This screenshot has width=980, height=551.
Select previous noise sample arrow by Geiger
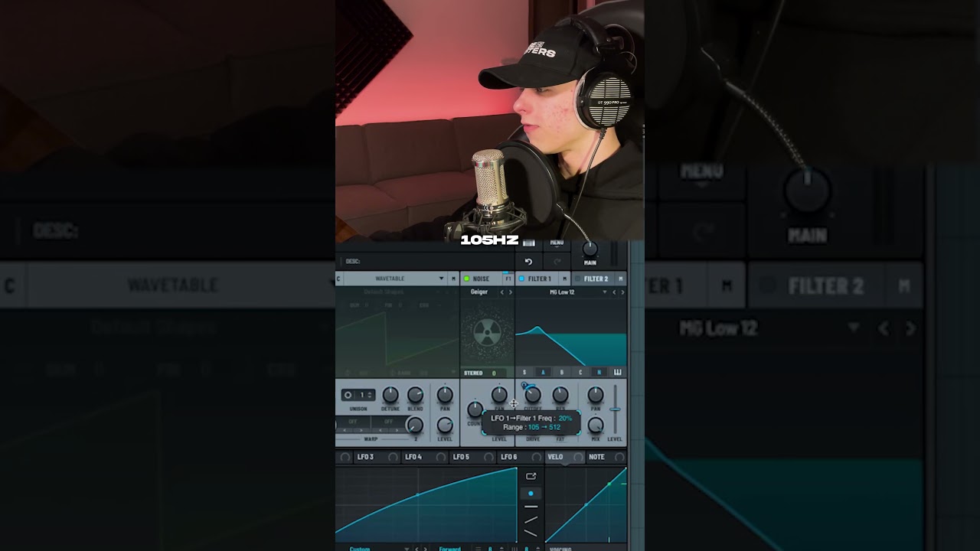(x=502, y=292)
